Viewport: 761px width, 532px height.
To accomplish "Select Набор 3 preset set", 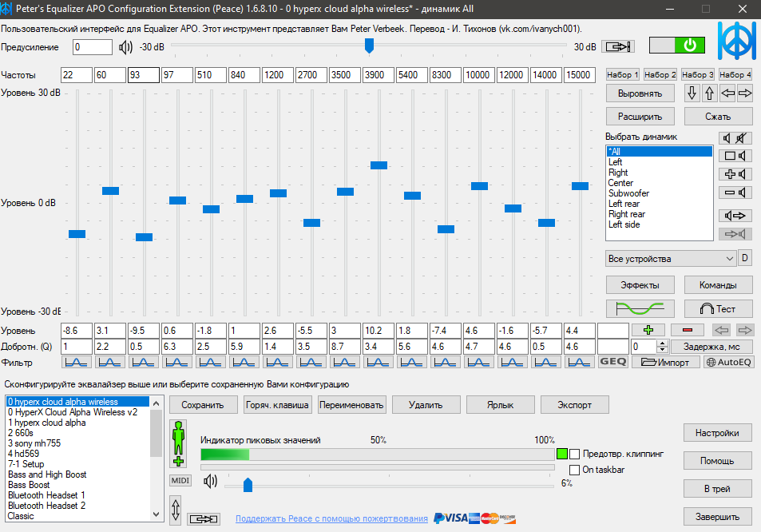I will tap(698, 74).
